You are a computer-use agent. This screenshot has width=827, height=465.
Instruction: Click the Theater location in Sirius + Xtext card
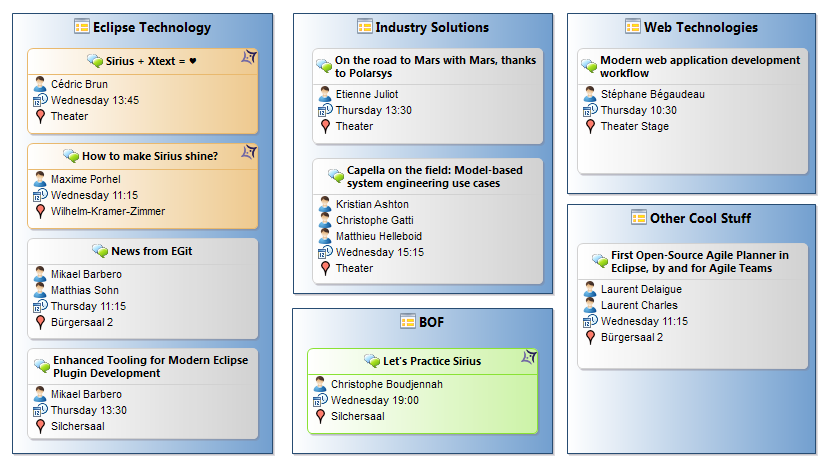pos(69,116)
